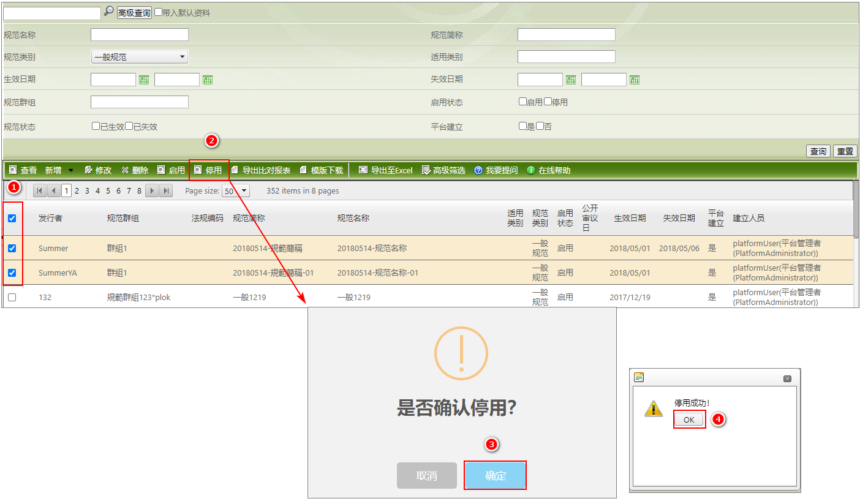Uncheck the SummerYA row checkbox

click(x=12, y=273)
